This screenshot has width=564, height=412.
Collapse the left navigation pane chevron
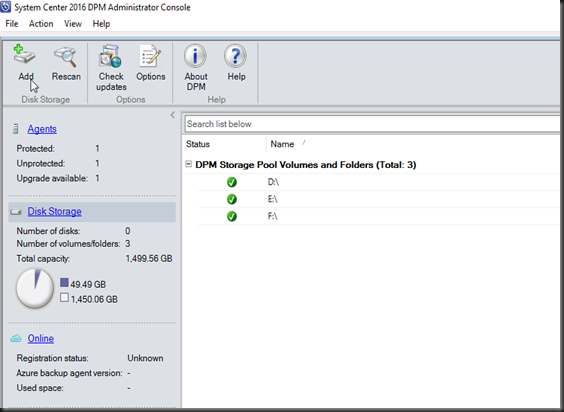pos(173,115)
